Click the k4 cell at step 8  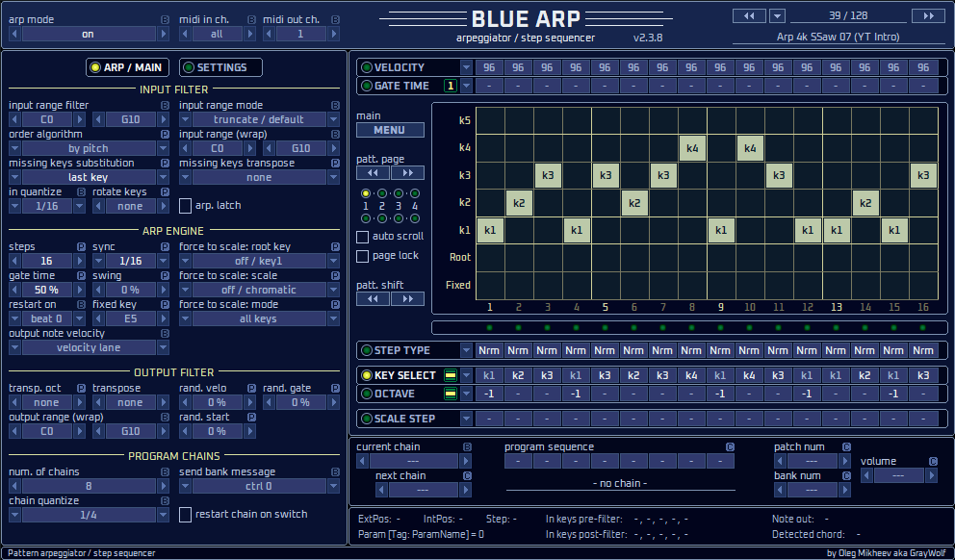692,148
